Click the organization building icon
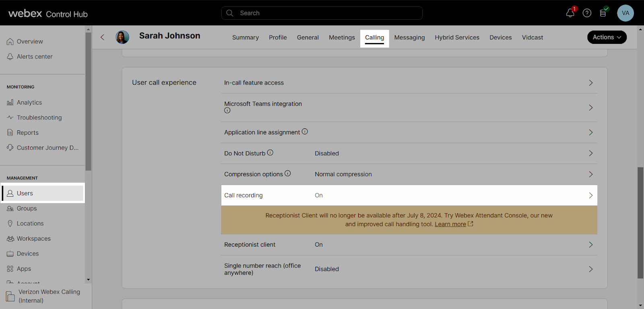This screenshot has width=644, height=309. tap(10, 297)
